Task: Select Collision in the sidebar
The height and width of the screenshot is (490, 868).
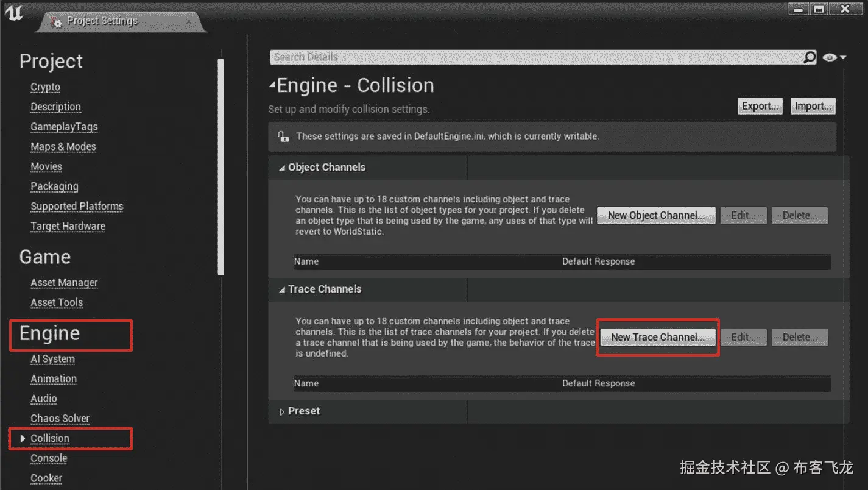Action: (50, 438)
